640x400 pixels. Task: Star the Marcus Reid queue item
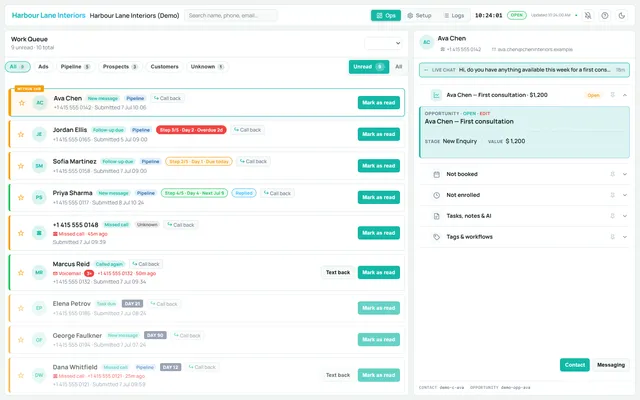pos(21,273)
